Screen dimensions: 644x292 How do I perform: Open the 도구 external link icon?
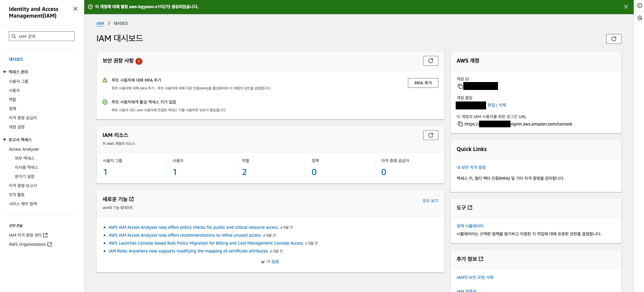point(470,208)
